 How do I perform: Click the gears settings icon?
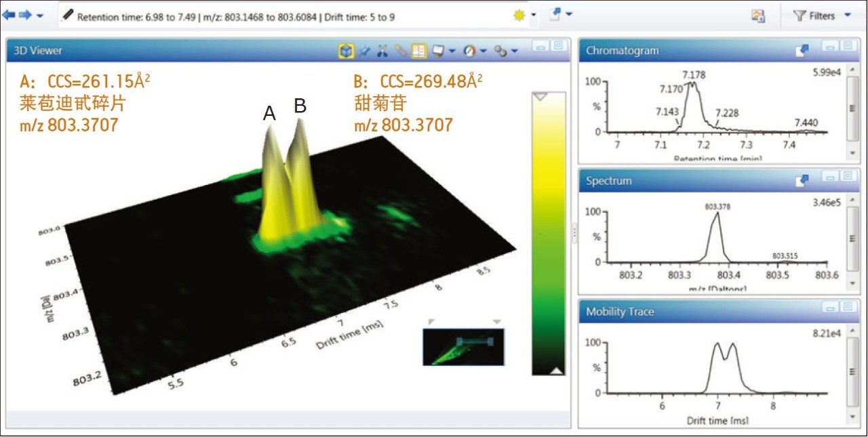[500, 50]
